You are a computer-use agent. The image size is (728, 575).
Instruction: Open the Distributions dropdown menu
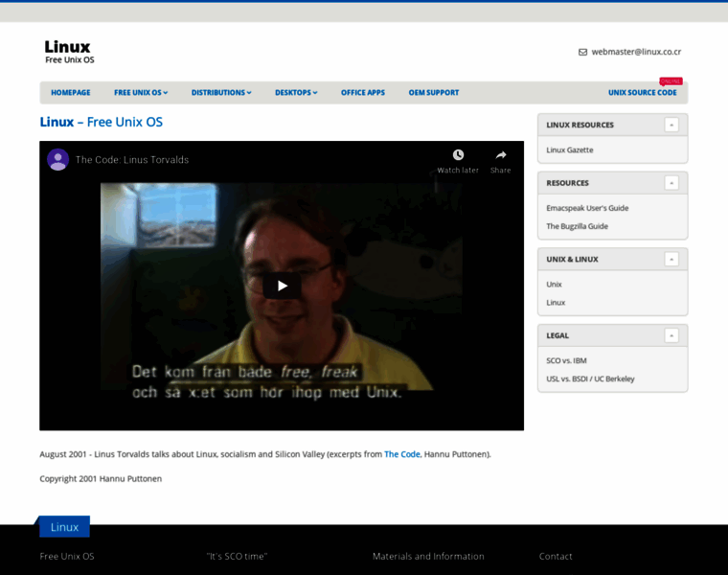221,92
